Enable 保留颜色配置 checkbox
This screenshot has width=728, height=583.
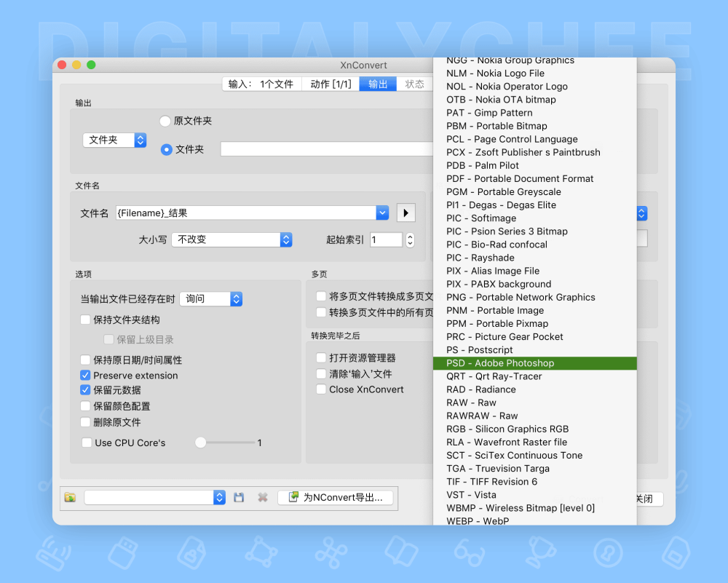coord(85,406)
